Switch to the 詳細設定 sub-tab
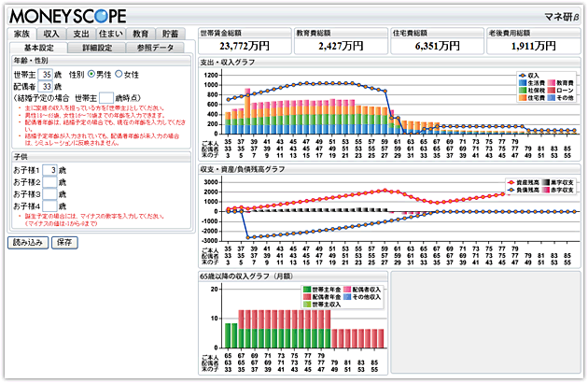The height and width of the screenshot is (383, 588). 97,48
